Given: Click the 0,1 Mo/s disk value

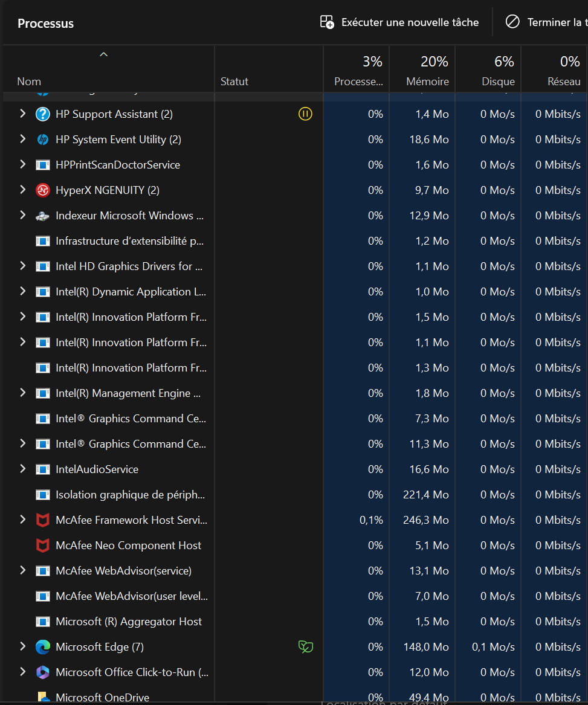Looking at the screenshot, I should pyautogui.click(x=493, y=647).
